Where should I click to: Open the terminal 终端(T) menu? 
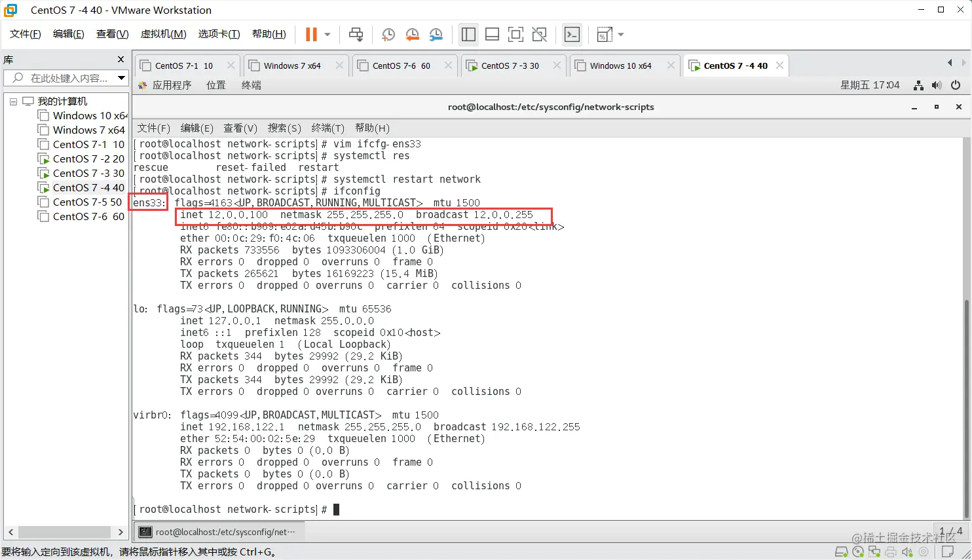328,128
